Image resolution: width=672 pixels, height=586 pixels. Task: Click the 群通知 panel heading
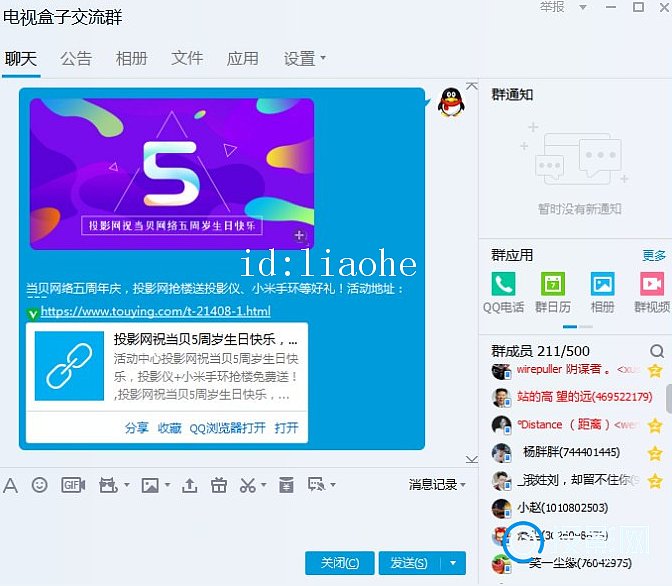(512, 94)
